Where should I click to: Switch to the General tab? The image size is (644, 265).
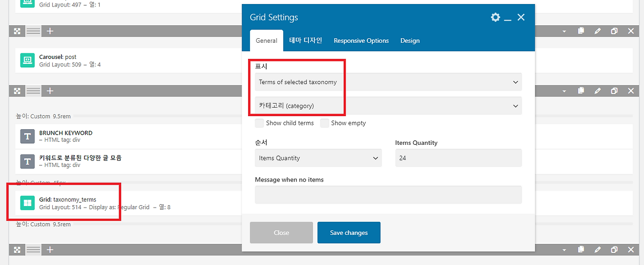266,41
